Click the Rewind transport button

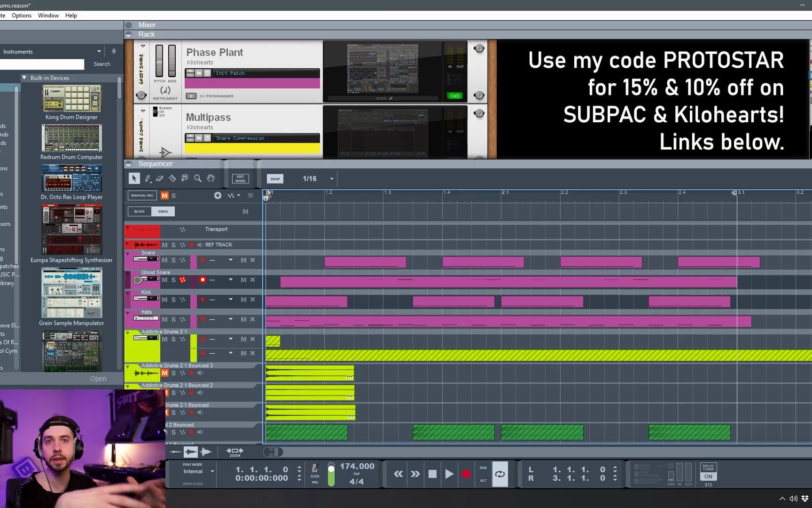click(398, 474)
